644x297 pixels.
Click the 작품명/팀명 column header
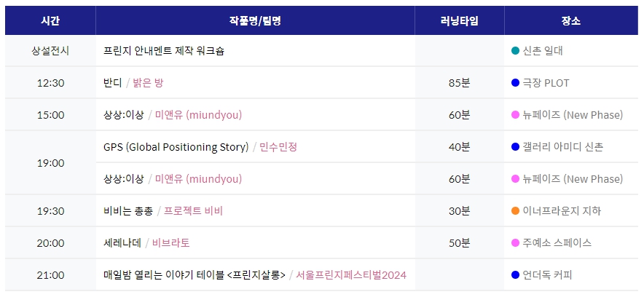(x=255, y=20)
